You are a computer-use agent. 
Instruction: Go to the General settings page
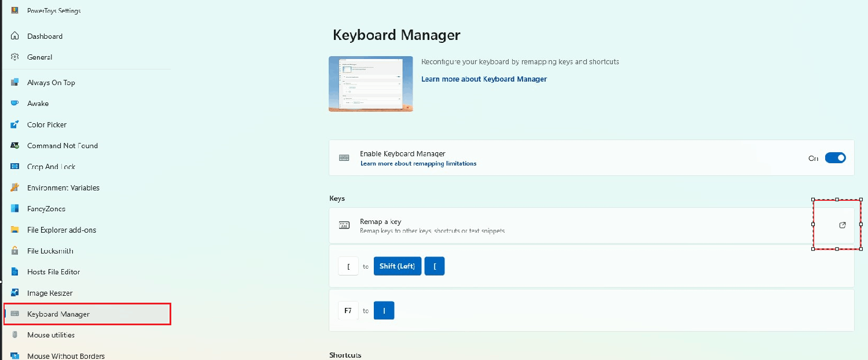[39, 57]
